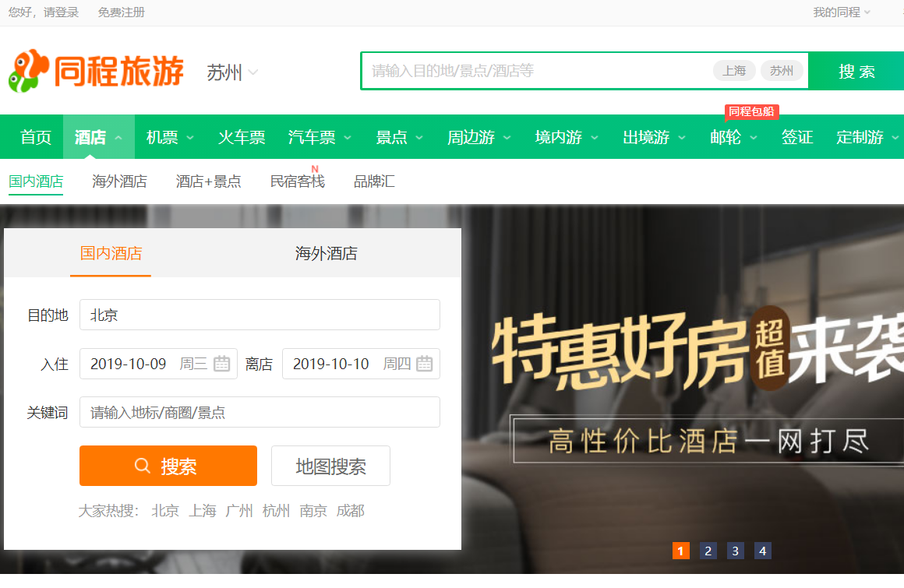Show banner slide 1
The height and width of the screenshot is (588, 904).
681,551
